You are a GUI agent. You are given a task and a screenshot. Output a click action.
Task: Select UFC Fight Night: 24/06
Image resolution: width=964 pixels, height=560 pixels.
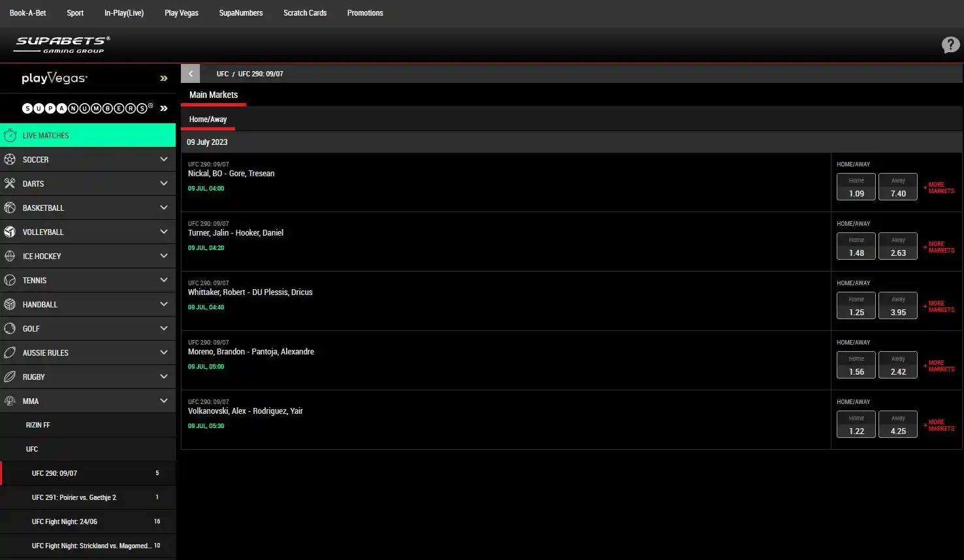tap(88, 521)
